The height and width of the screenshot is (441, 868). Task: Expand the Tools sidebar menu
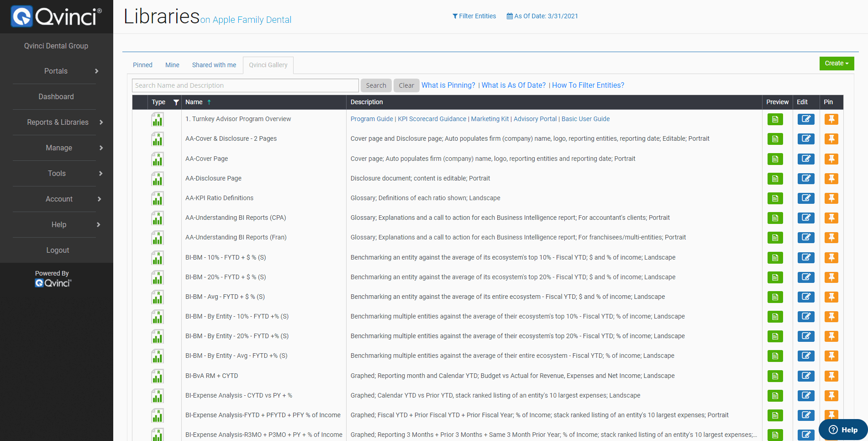(57, 174)
